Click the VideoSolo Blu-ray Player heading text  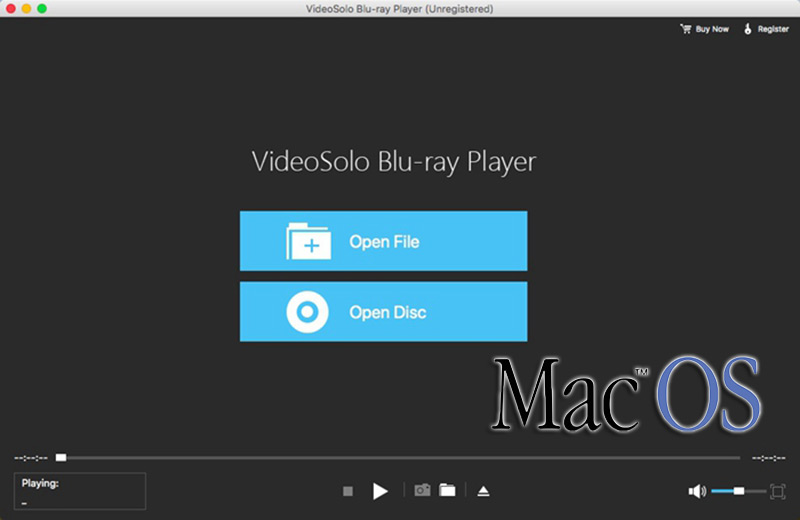coord(394,162)
